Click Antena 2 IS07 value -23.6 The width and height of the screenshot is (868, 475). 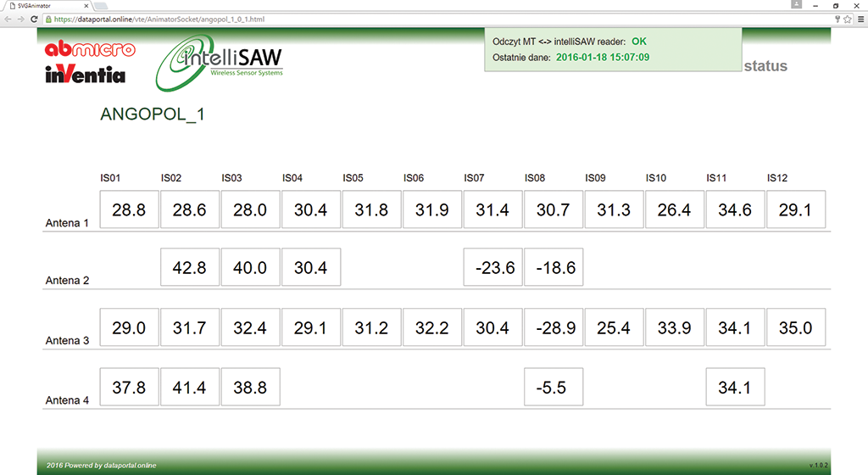point(492,267)
